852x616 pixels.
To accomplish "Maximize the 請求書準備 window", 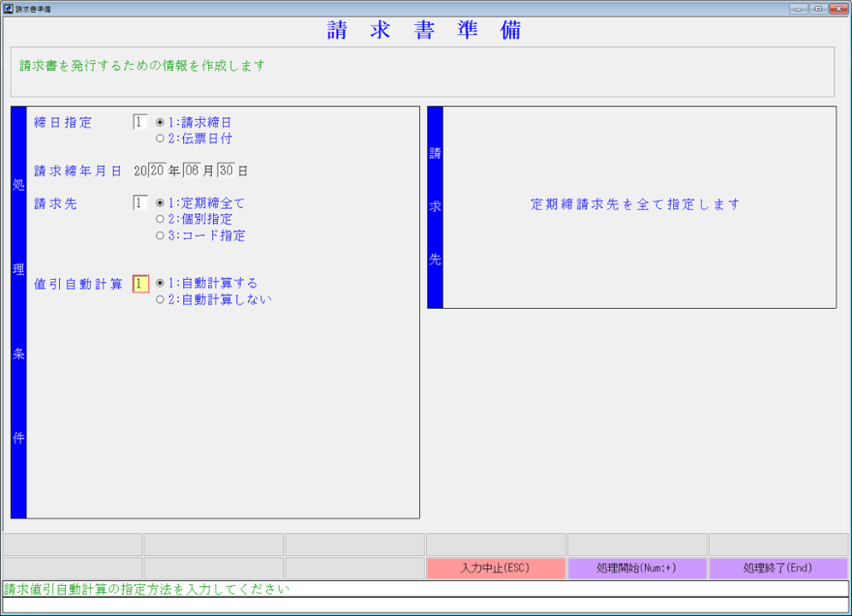I will pyautogui.click(x=818, y=8).
